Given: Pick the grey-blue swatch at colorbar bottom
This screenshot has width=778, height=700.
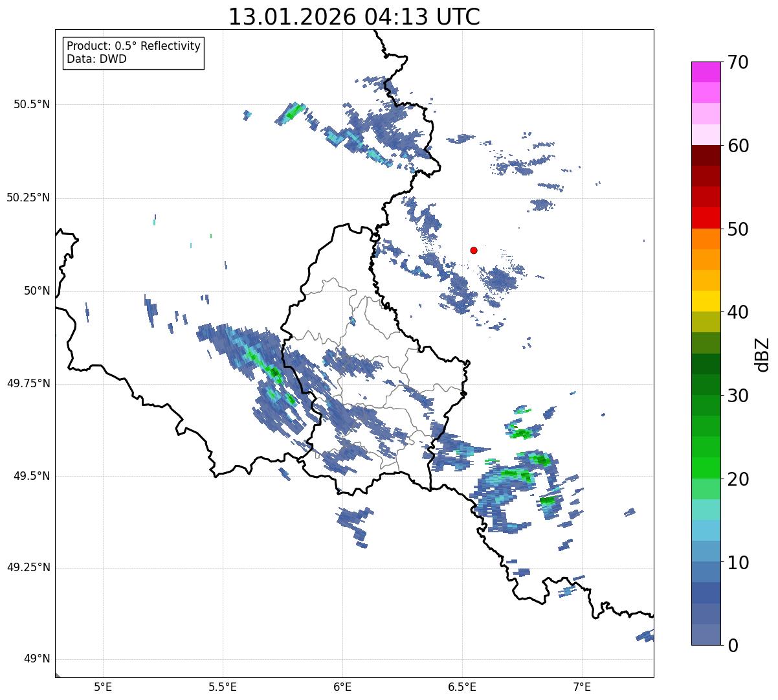Looking at the screenshot, I should pyautogui.click(x=706, y=635).
